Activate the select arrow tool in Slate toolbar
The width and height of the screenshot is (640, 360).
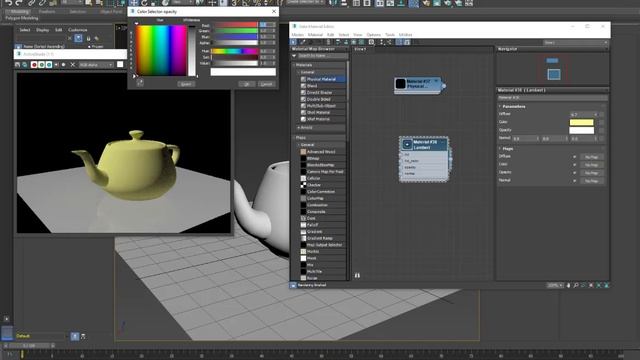(x=293, y=42)
